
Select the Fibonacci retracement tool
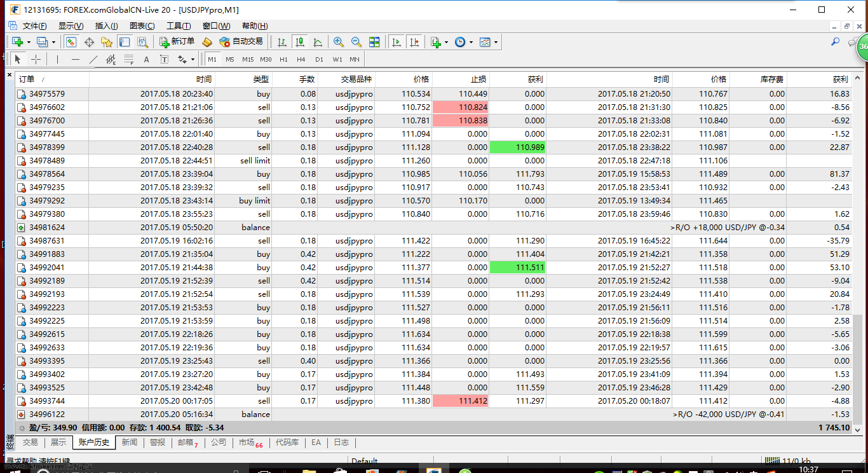point(128,59)
